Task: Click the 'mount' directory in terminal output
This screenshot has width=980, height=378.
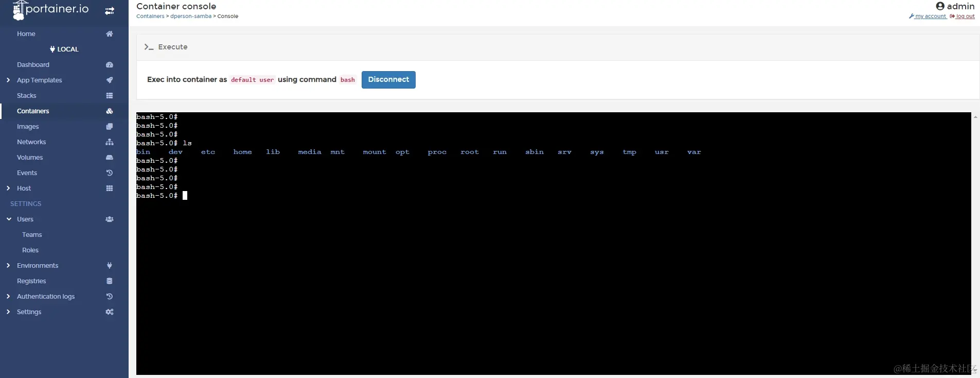Action: [375, 152]
